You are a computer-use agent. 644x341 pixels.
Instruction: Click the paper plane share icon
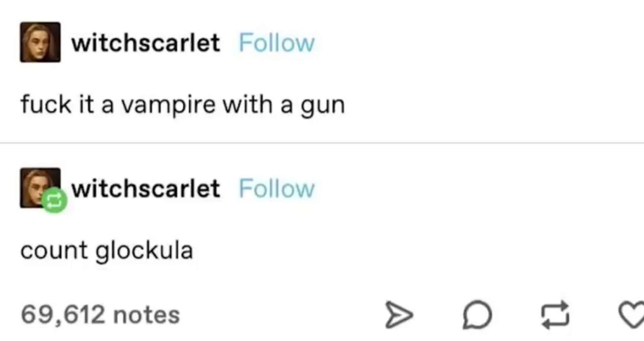point(399,314)
